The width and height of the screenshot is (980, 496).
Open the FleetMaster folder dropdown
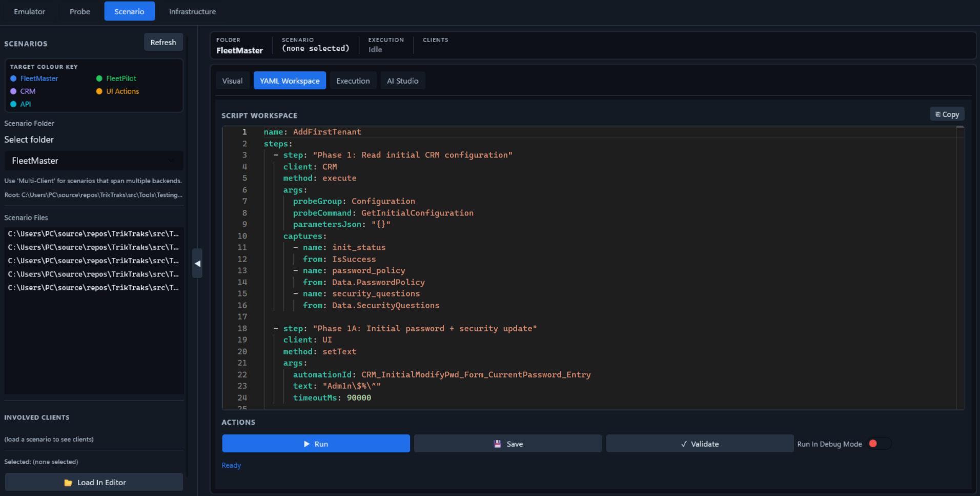pos(94,161)
